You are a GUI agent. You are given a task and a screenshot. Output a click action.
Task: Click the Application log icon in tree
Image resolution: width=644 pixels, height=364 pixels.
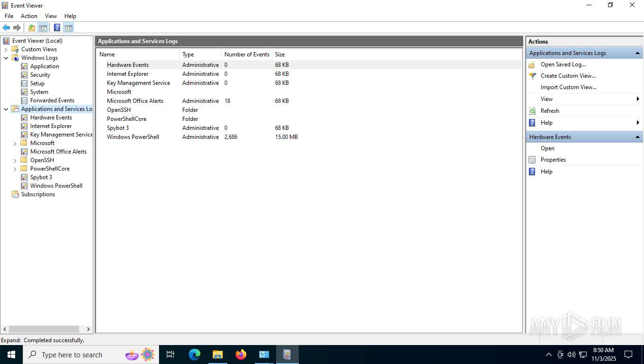(x=24, y=66)
